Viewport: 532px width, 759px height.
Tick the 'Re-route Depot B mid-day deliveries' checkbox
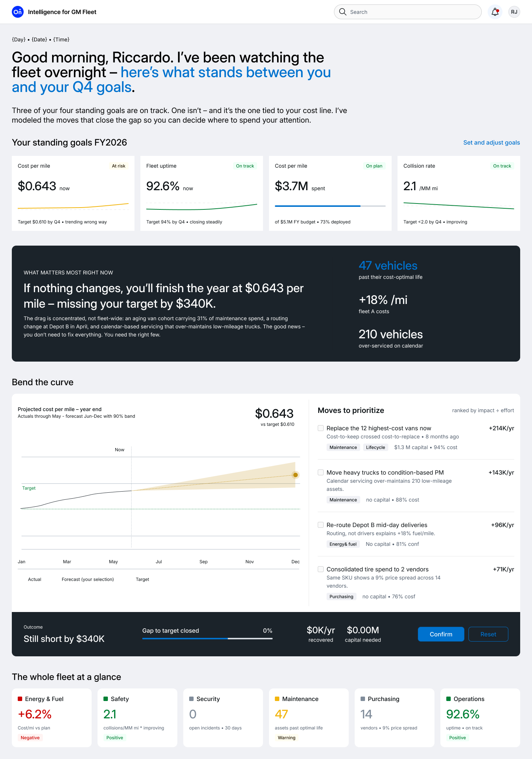(321, 525)
